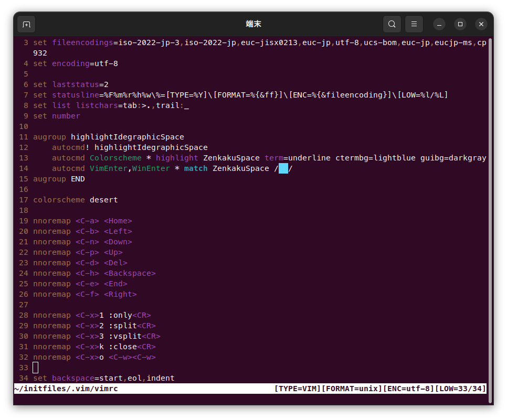
Task: Click '[FORMAT=unix]' in status line
Action: (x=352, y=389)
